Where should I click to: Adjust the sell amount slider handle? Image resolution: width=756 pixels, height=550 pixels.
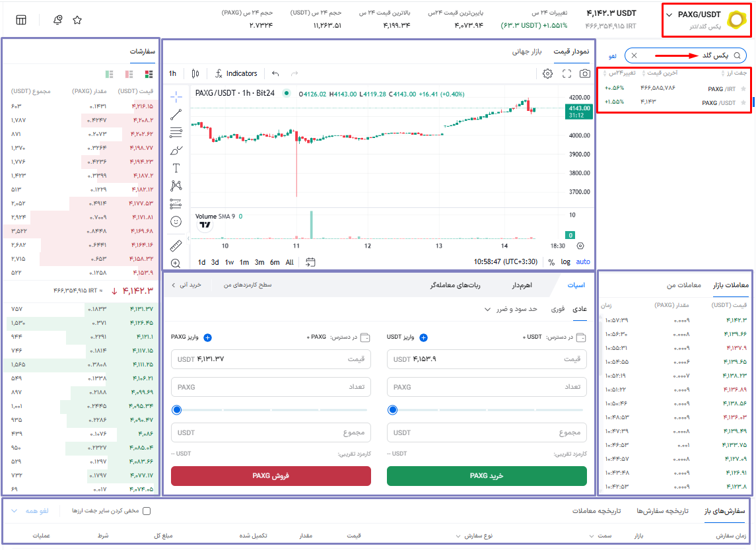pyautogui.click(x=177, y=410)
